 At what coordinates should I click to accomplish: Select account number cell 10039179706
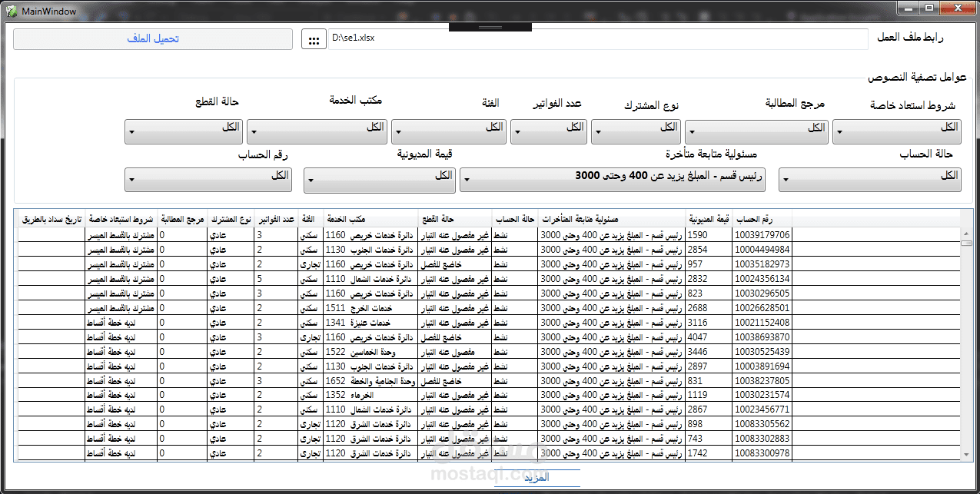click(762, 234)
